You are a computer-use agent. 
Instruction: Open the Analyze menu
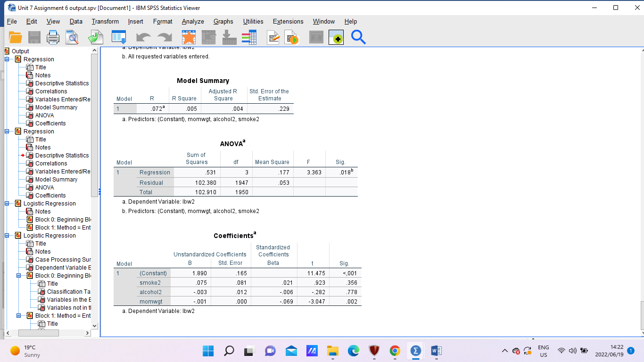[x=192, y=21]
